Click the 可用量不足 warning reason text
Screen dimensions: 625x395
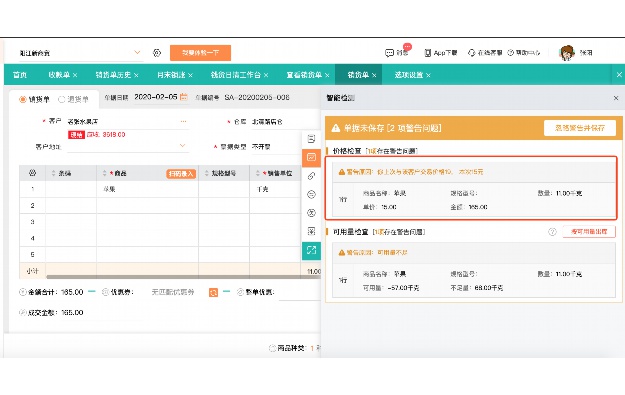(x=392, y=253)
